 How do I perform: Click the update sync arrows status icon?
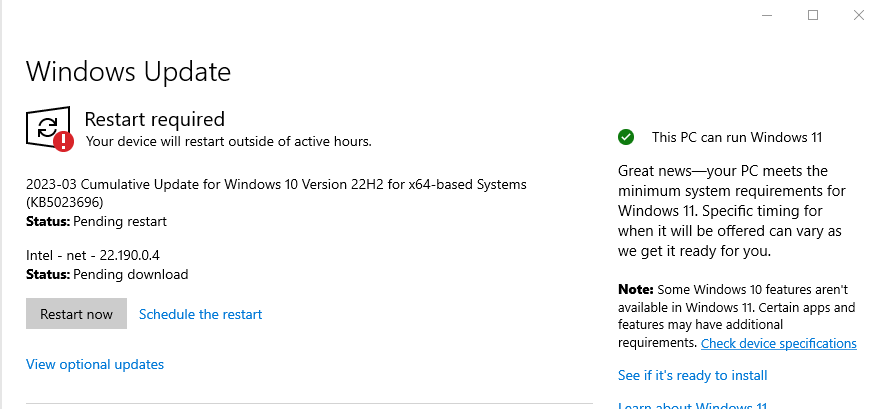tap(47, 127)
